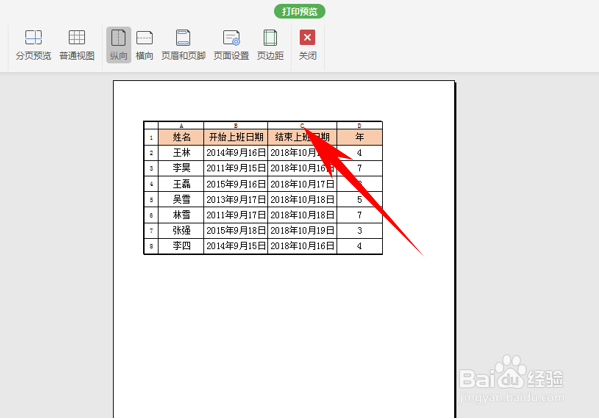Click the 姓名 header cell
This screenshot has width=599, height=419.
[181, 137]
